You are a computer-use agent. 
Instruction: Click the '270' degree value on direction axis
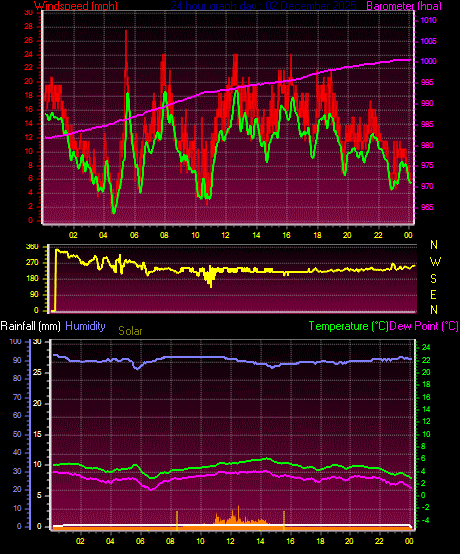[32, 263]
